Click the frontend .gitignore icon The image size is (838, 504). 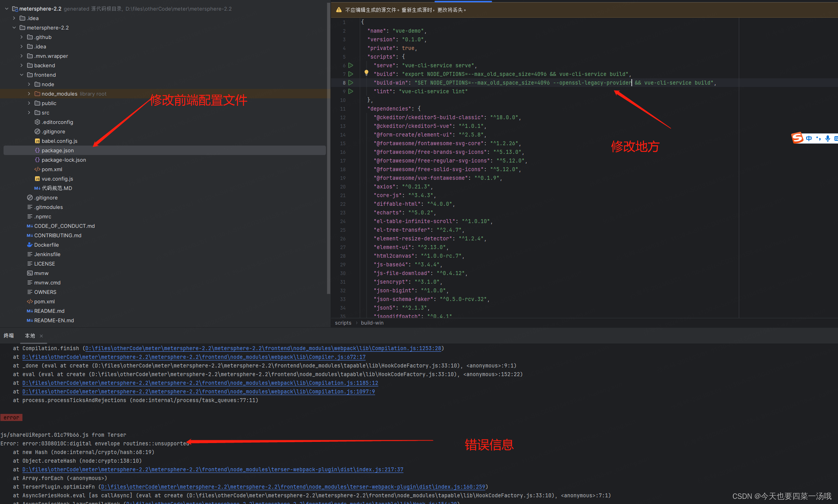(x=37, y=131)
